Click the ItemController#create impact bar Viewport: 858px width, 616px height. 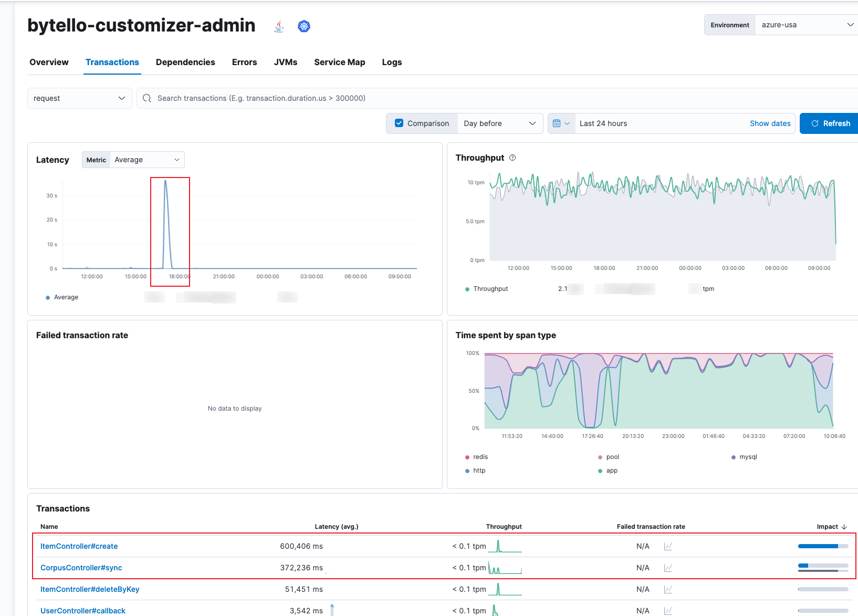coord(822,547)
